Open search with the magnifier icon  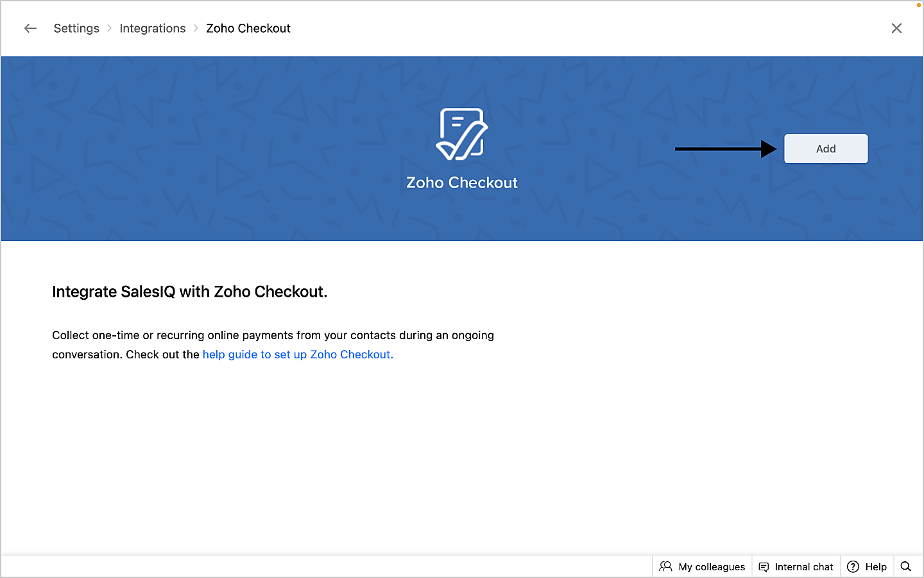[x=905, y=566]
